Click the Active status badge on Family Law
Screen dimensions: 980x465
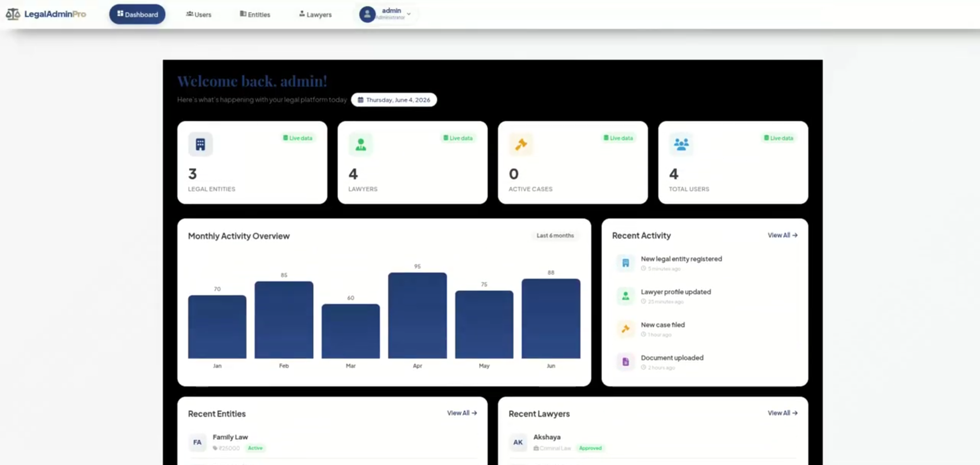[x=255, y=448]
